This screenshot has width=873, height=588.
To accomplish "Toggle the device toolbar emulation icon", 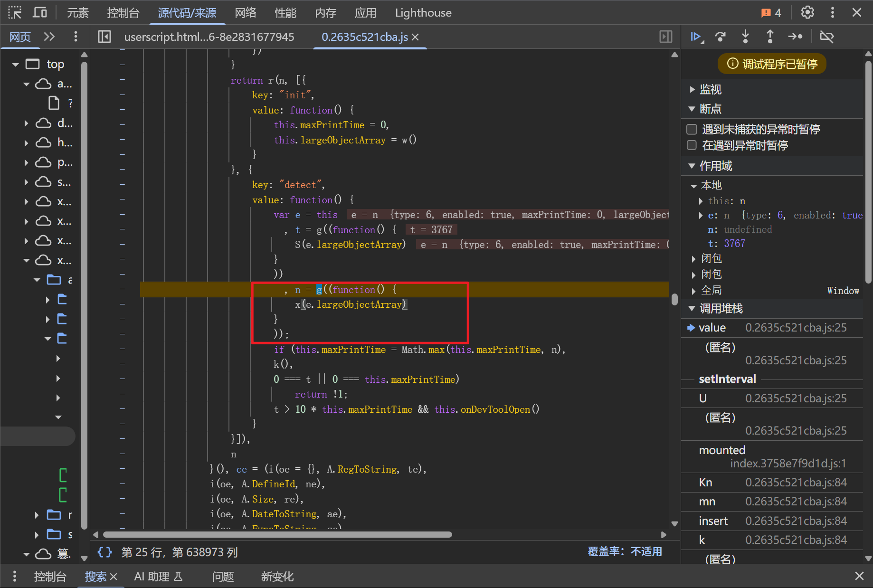I will [x=40, y=13].
